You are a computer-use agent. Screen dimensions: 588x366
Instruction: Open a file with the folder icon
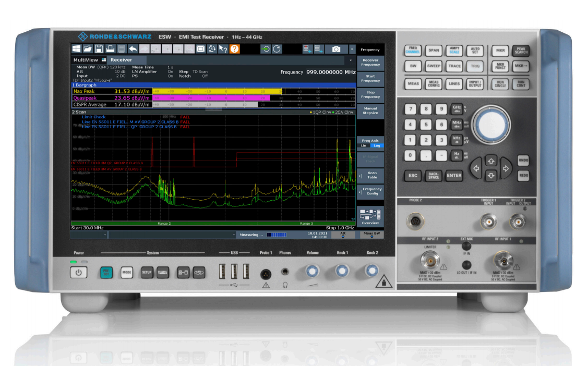point(88,49)
